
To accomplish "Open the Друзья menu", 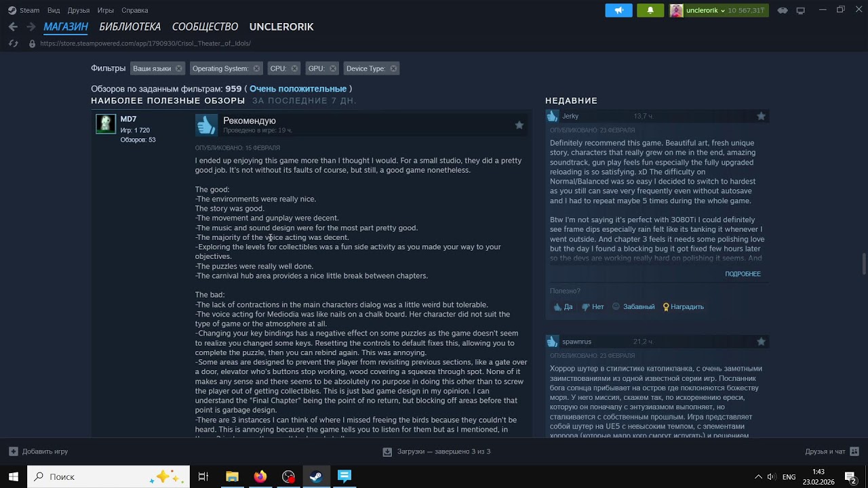I will tap(79, 10).
